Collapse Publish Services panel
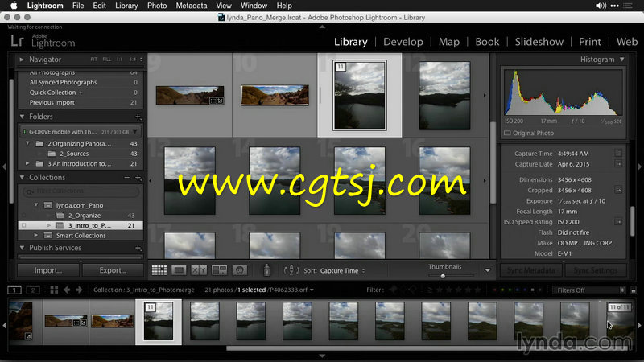The image size is (644, 362). [22, 248]
